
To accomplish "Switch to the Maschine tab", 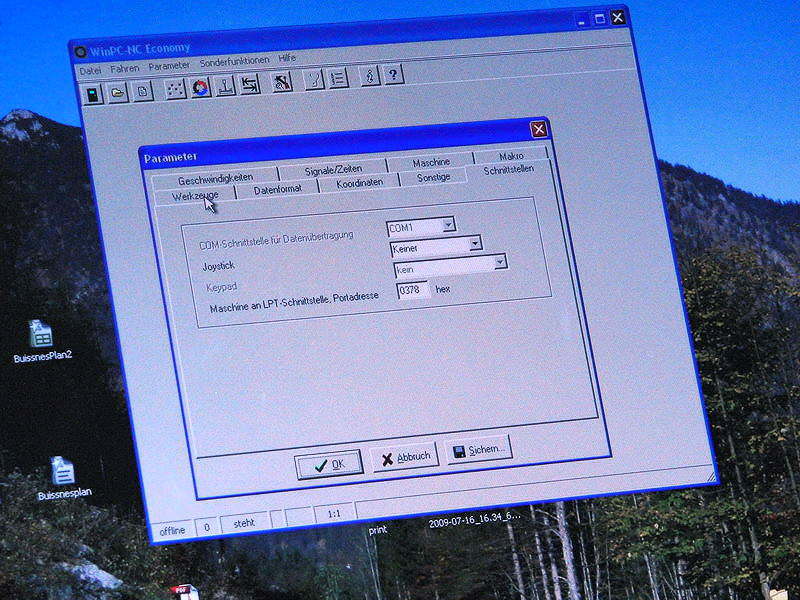I will (x=431, y=163).
